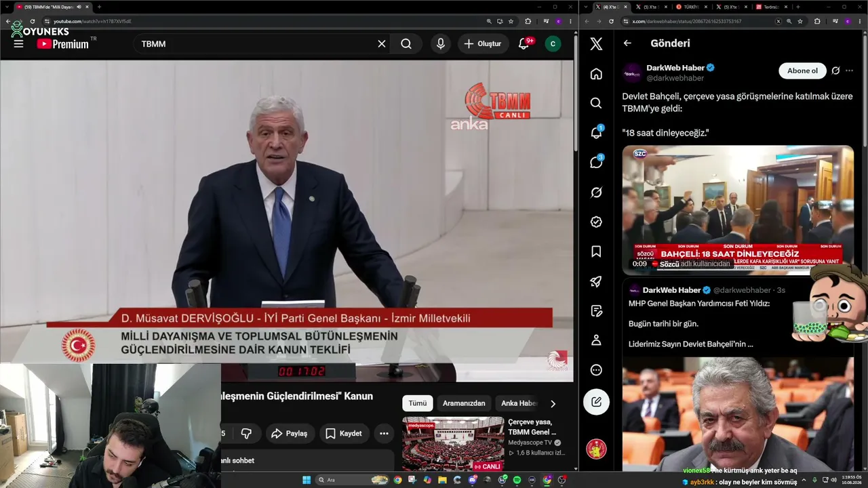Save the video with Kaydet
The height and width of the screenshot is (488, 868).
tap(344, 433)
